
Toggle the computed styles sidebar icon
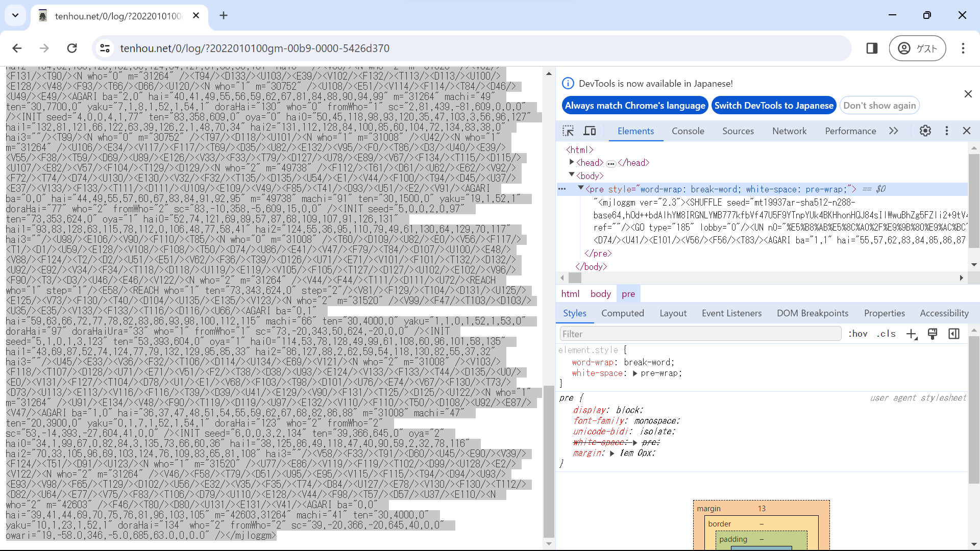[x=953, y=334]
